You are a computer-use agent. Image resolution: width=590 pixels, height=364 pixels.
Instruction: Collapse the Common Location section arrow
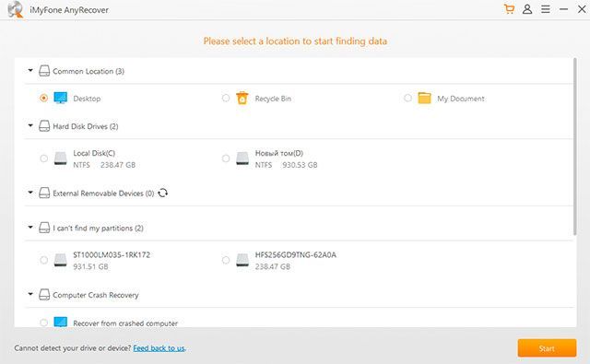[x=30, y=70]
